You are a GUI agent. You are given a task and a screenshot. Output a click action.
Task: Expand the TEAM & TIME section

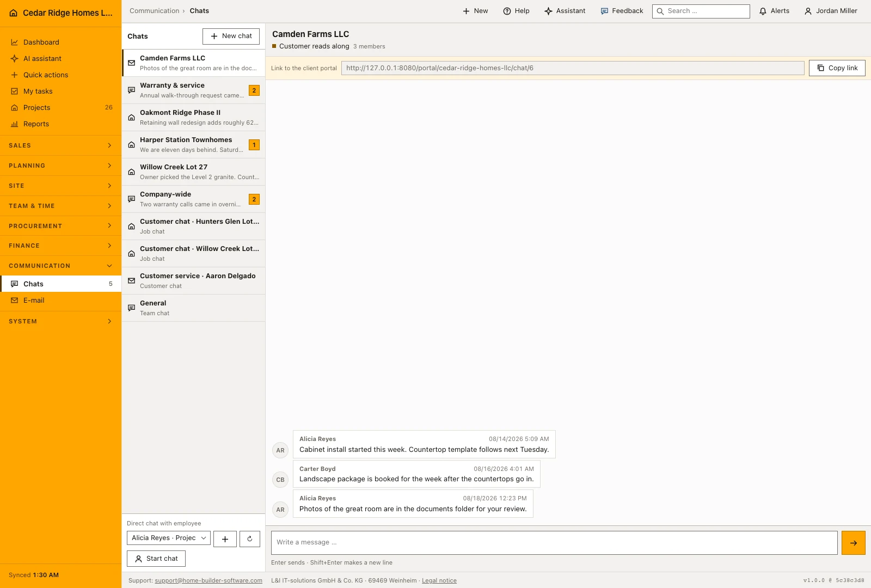(60, 206)
